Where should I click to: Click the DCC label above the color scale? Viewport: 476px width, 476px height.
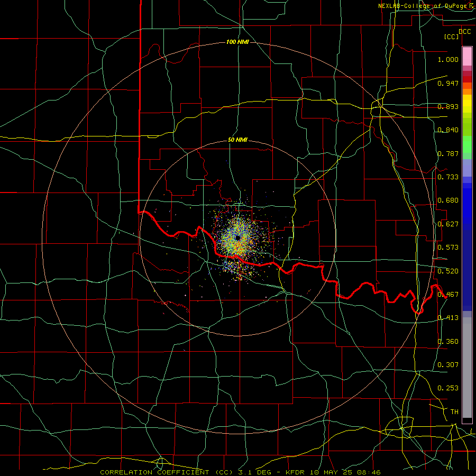464,32
